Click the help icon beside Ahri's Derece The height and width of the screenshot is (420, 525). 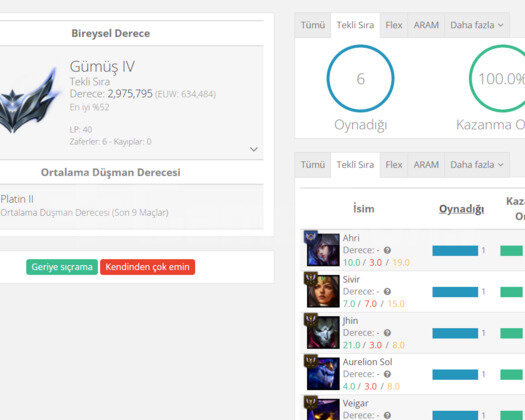pos(387,250)
